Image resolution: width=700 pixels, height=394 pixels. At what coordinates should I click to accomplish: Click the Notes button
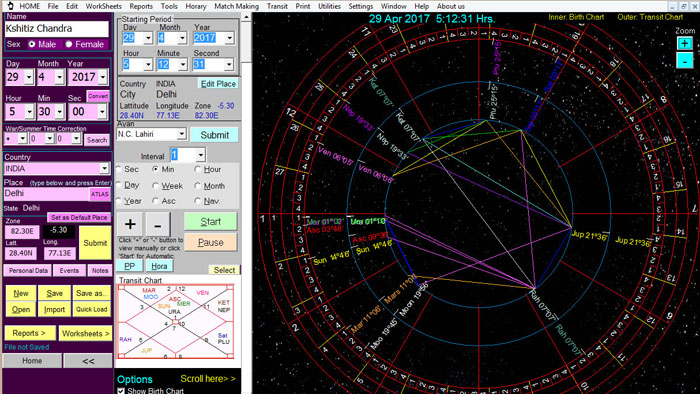coord(100,270)
